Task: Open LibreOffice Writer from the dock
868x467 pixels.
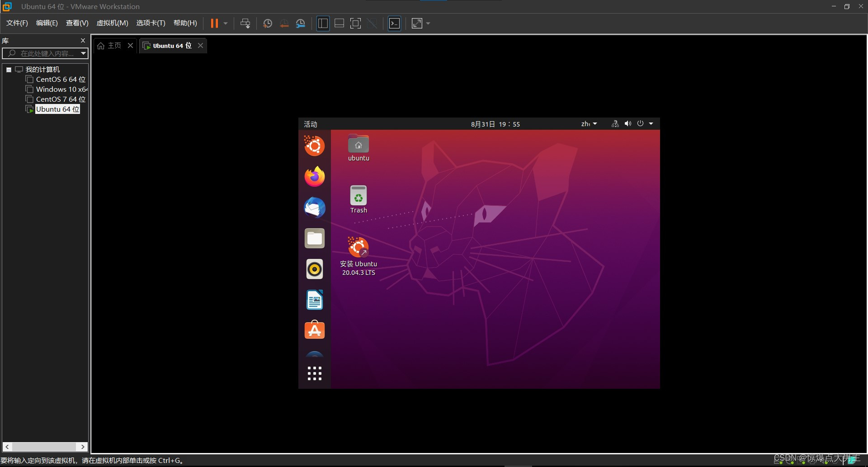Action: [314, 300]
